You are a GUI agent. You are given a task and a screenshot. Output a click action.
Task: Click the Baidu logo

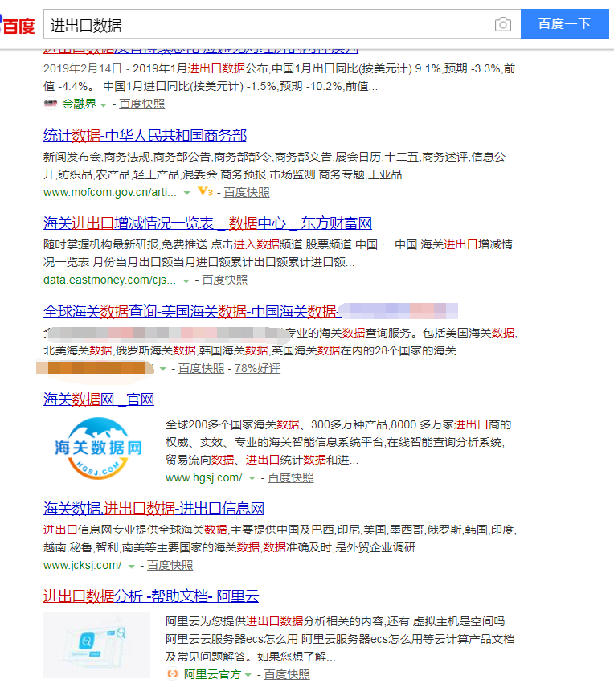pos(17,25)
